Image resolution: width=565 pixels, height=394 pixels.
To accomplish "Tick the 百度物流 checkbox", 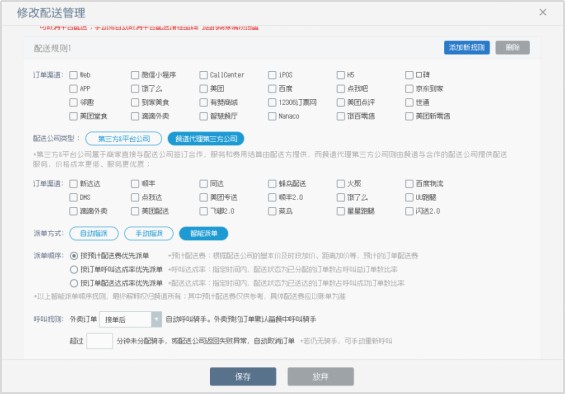I will [x=409, y=183].
